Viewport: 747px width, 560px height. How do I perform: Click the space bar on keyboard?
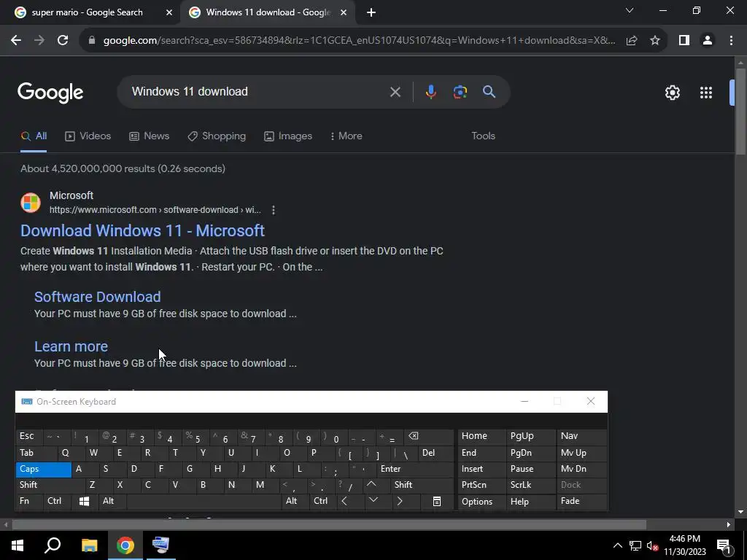click(x=204, y=502)
